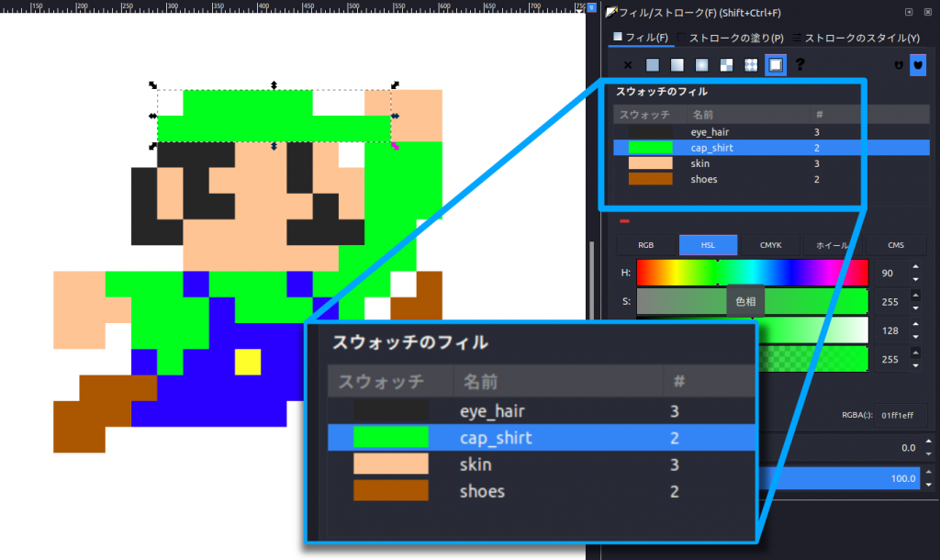Increase the H value with up arrow
The image size is (940, 560).
pos(915,267)
